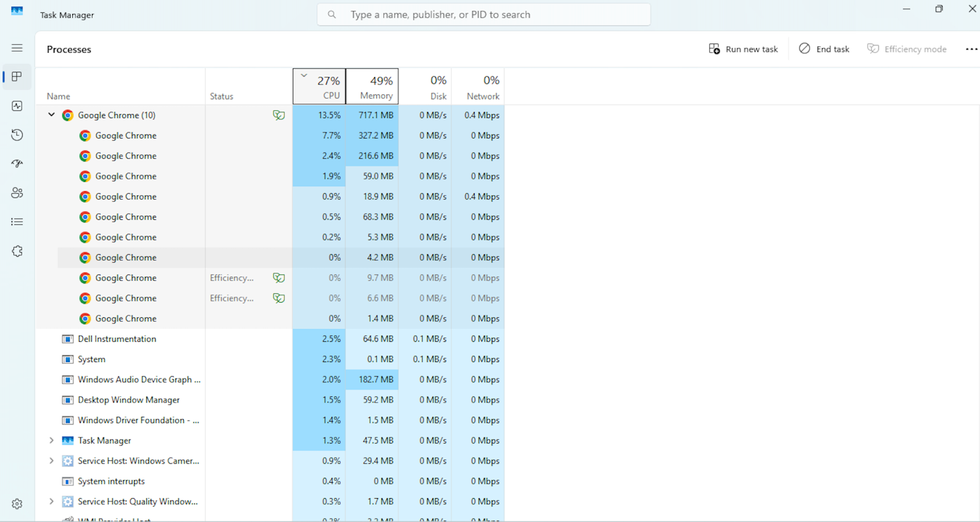This screenshot has width=980, height=522.
Task: Select Windows Driver Foundation process name
Action: [138, 420]
